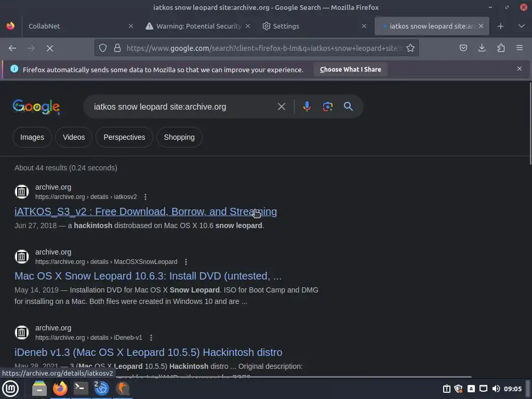532x399 pixels.
Task: Open the extensions puzzle icon
Action: (x=501, y=48)
